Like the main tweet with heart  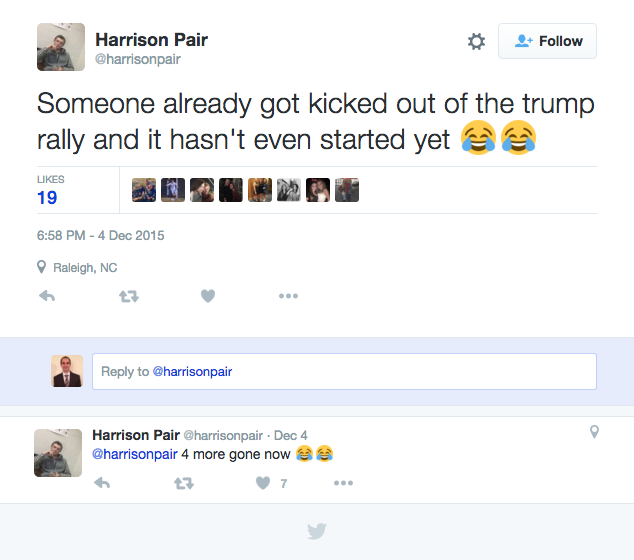click(x=208, y=296)
